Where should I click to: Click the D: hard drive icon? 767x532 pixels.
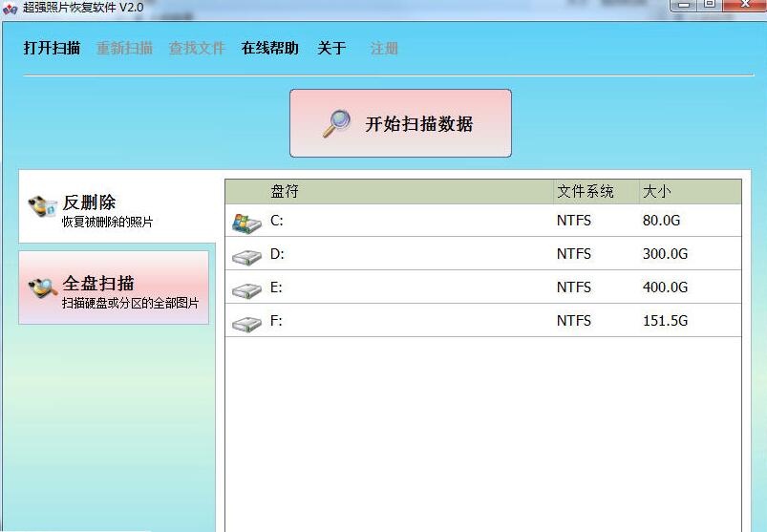[x=247, y=257]
